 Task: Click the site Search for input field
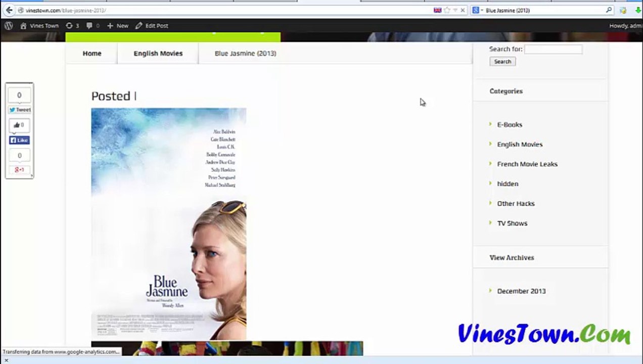[x=553, y=49]
